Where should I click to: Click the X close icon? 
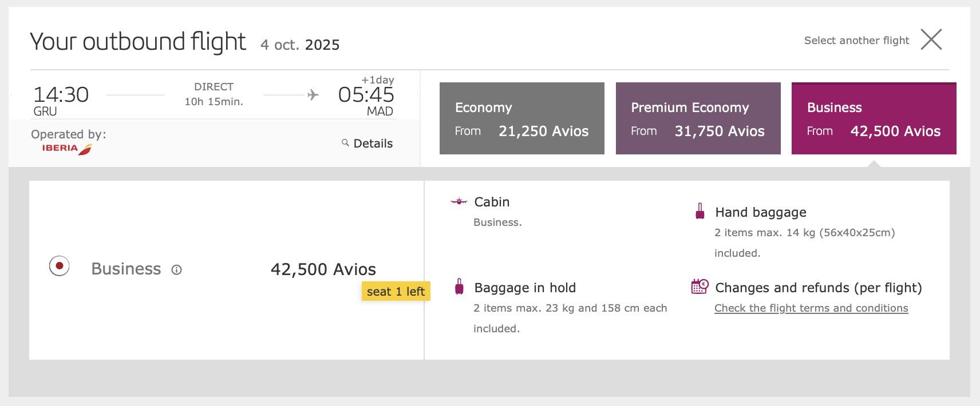click(931, 39)
